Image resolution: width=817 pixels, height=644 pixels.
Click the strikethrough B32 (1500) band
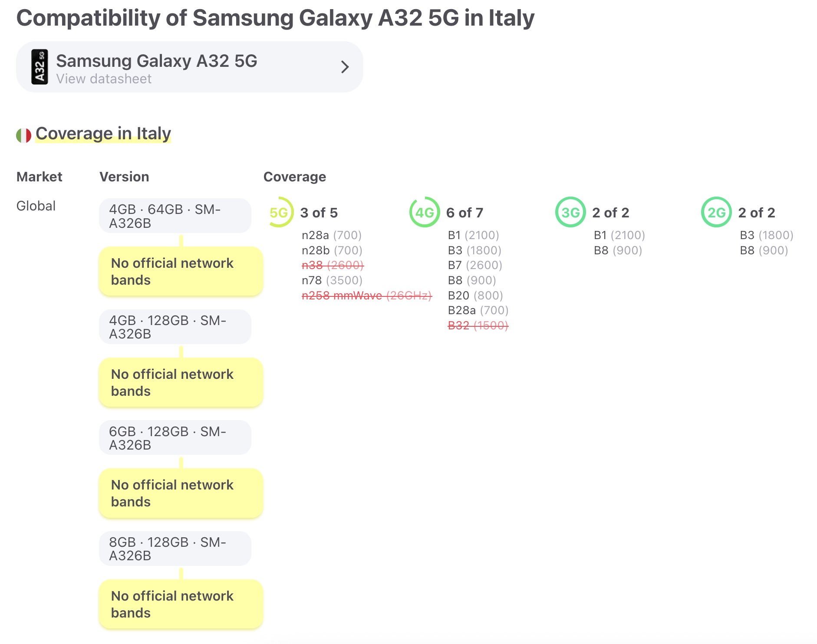tap(478, 325)
